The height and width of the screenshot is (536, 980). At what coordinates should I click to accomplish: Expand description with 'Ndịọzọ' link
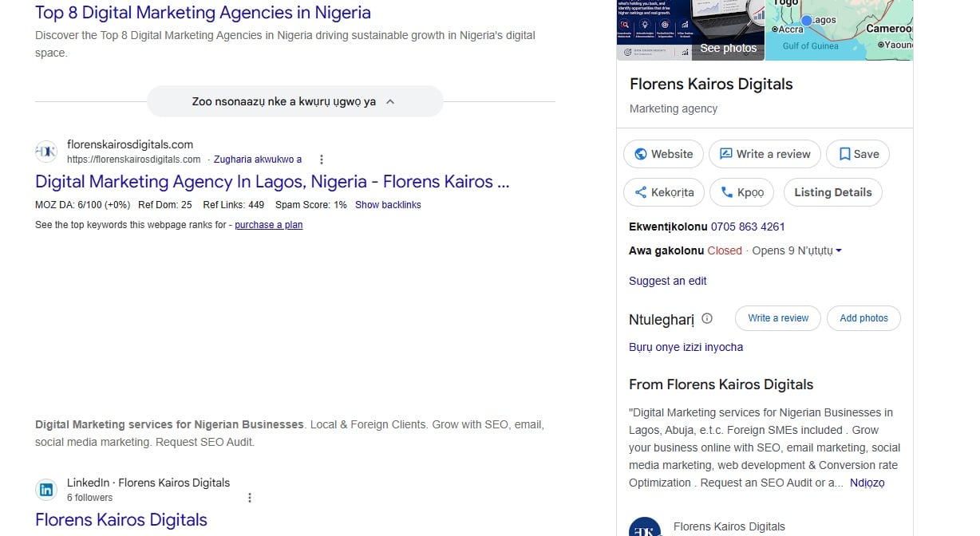[867, 483]
